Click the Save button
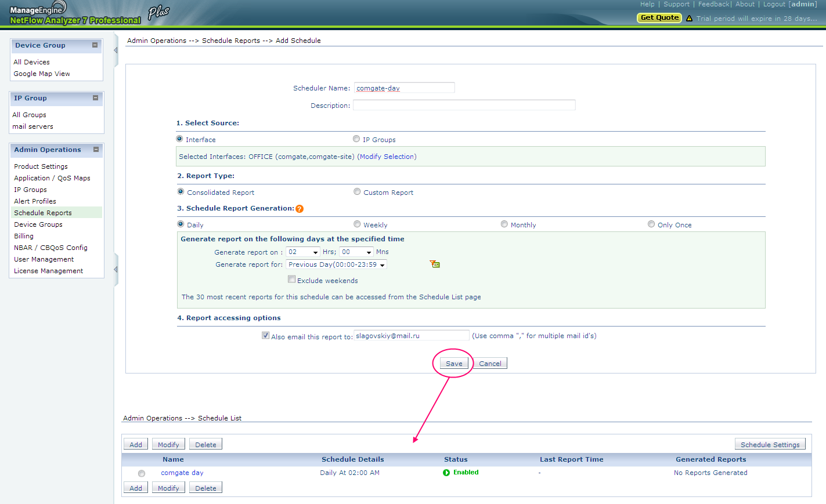Viewport: 826px width, 504px height. 454,363
